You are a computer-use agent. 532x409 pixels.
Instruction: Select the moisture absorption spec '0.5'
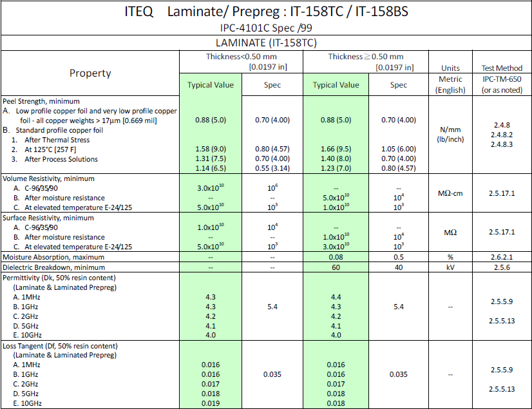[x=399, y=257]
